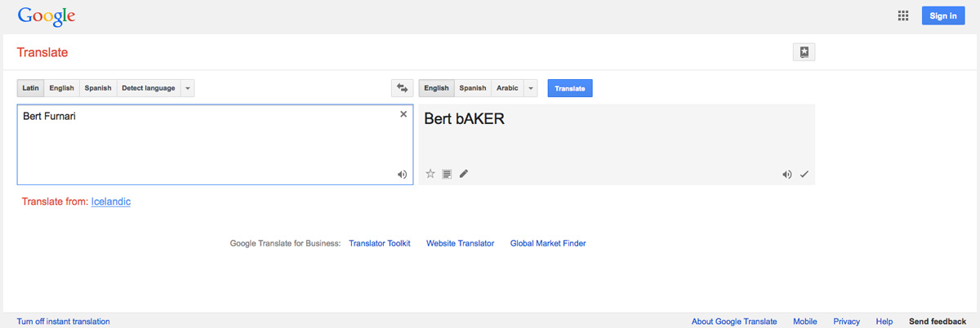The width and height of the screenshot is (980, 328).
Task: Select Latin as source language
Action: [30, 88]
